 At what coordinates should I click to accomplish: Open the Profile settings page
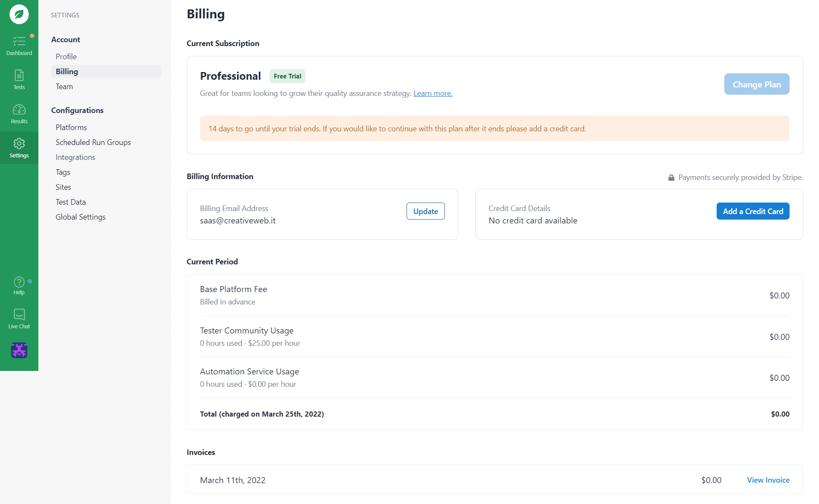pos(66,56)
